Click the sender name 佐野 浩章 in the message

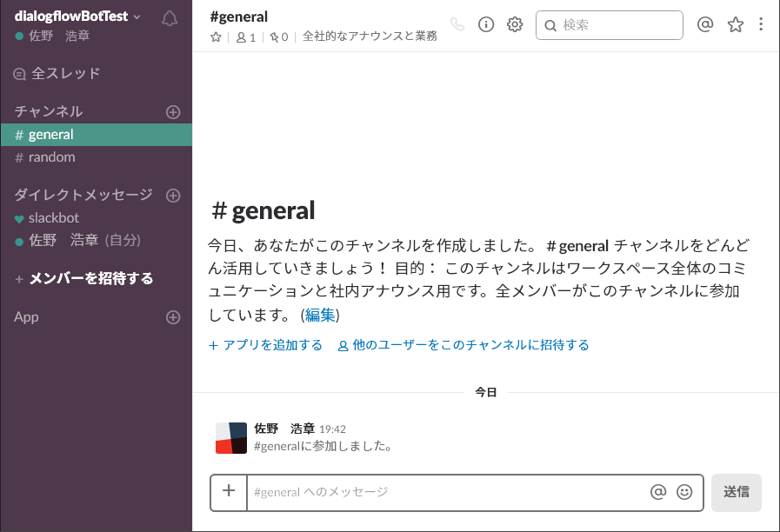(284, 429)
